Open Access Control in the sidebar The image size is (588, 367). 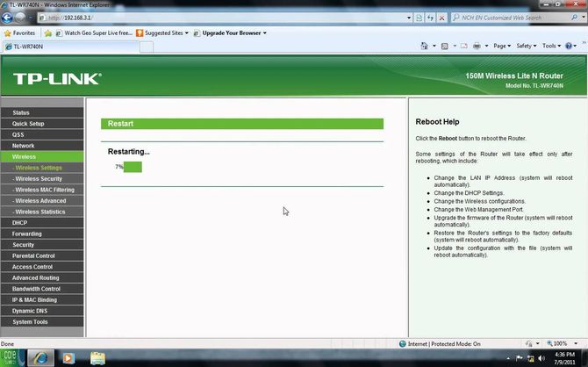(42, 267)
